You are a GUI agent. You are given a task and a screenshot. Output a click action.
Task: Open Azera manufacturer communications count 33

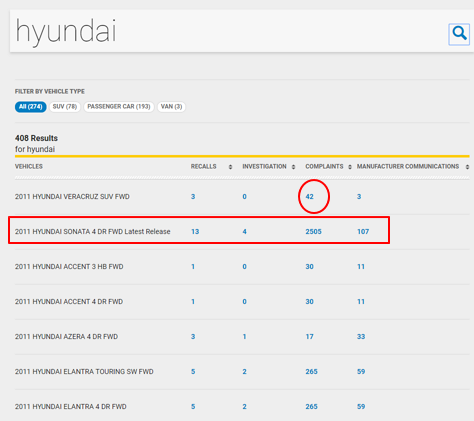point(361,337)
